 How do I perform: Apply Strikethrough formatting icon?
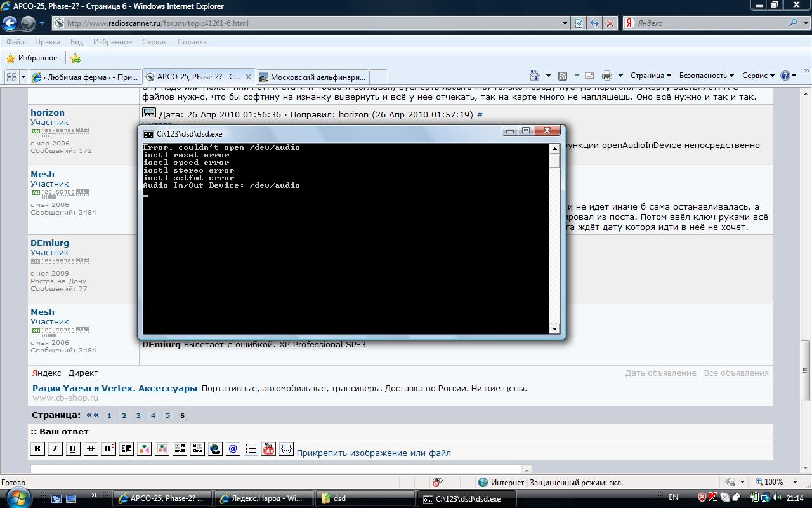pos(91,448)
